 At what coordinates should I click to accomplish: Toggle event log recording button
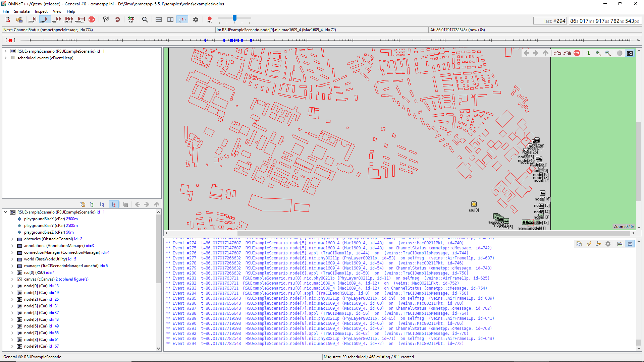131,19
